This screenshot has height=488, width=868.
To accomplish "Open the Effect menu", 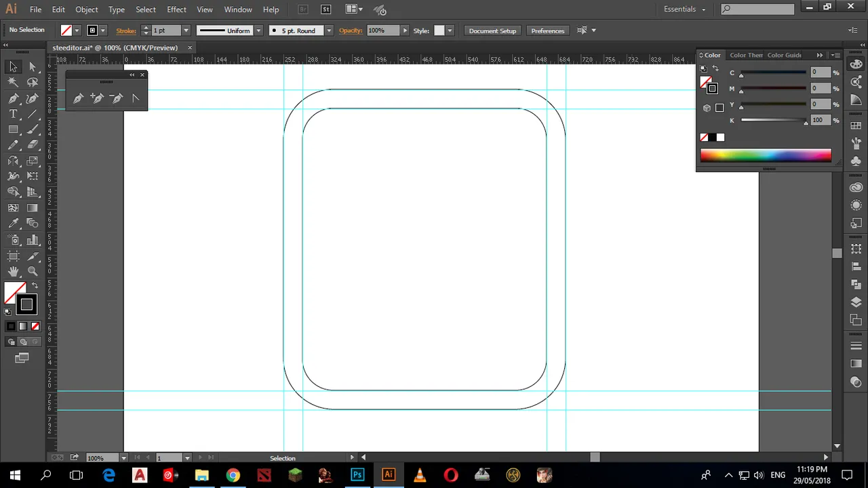I will [x=176, y=9].
